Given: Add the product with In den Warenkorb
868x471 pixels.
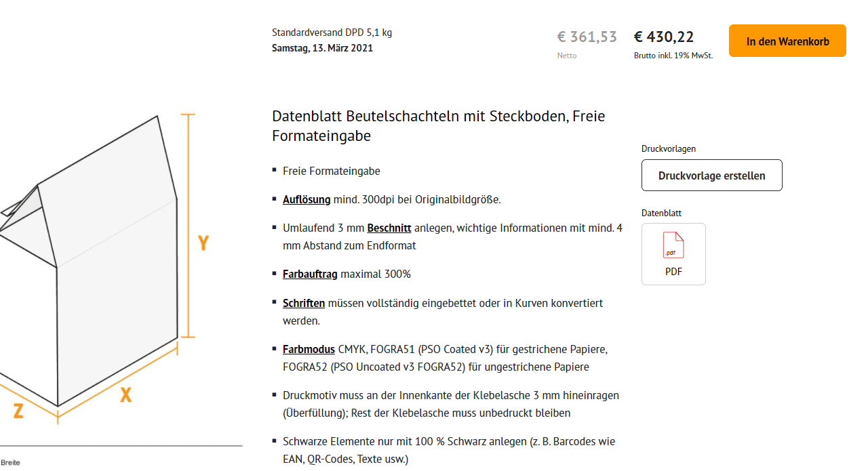Looking at the screenshot, I should coord(787,41).
